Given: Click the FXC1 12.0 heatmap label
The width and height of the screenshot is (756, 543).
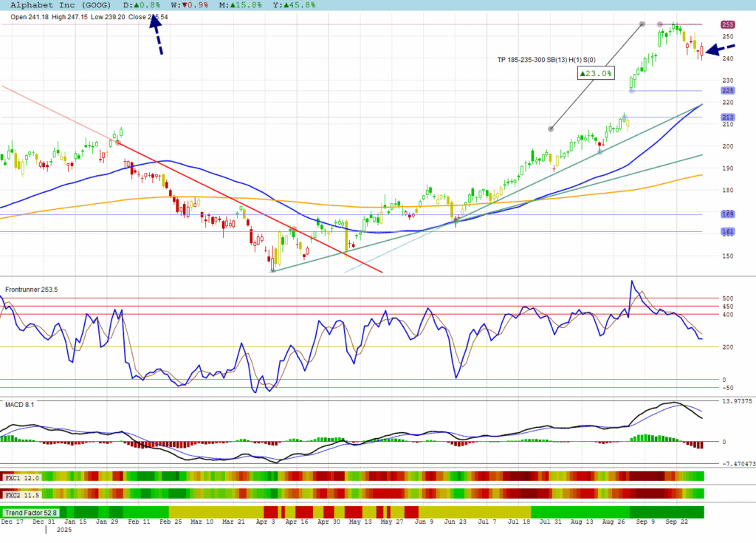Looking at the screenshot, I should pyautogui.click(x=22, y=478).
